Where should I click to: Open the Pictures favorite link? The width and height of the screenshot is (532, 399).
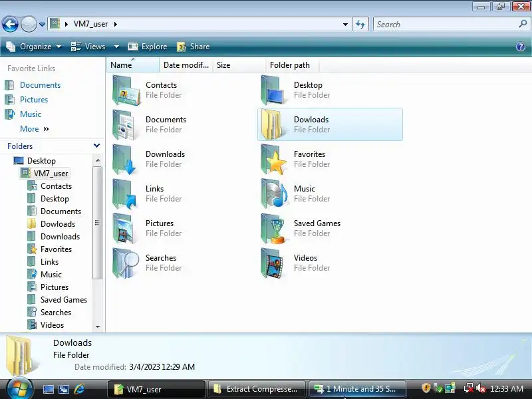34,99
